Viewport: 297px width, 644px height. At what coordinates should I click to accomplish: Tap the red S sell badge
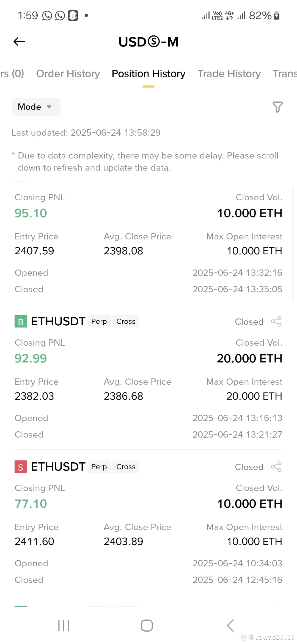tap(21, 467)
